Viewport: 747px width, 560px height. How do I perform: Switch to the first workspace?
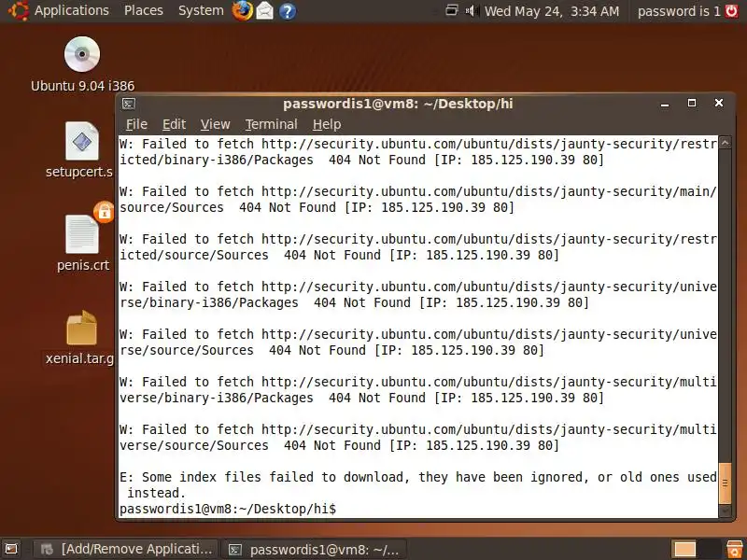click(x=684, y=550)
